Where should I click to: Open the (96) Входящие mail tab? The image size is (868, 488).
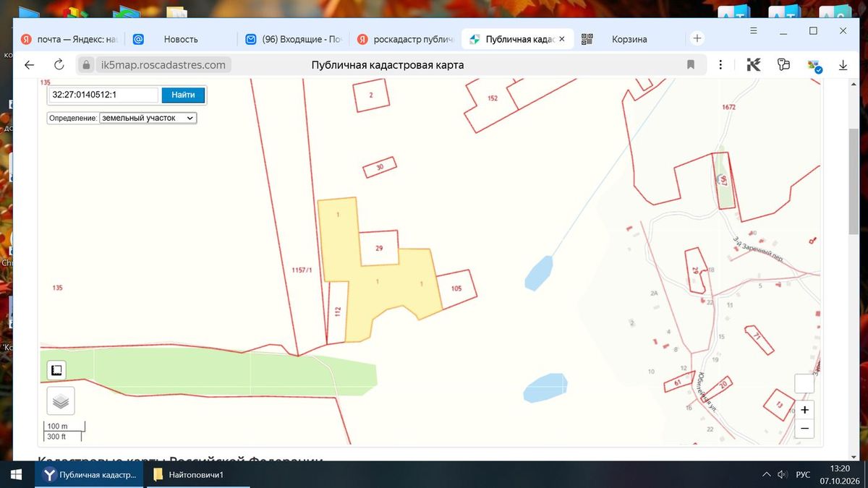pos(294,39)
